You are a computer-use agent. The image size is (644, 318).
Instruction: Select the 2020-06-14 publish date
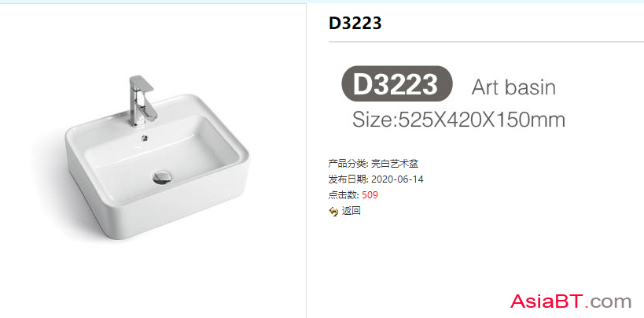[397, 179]
